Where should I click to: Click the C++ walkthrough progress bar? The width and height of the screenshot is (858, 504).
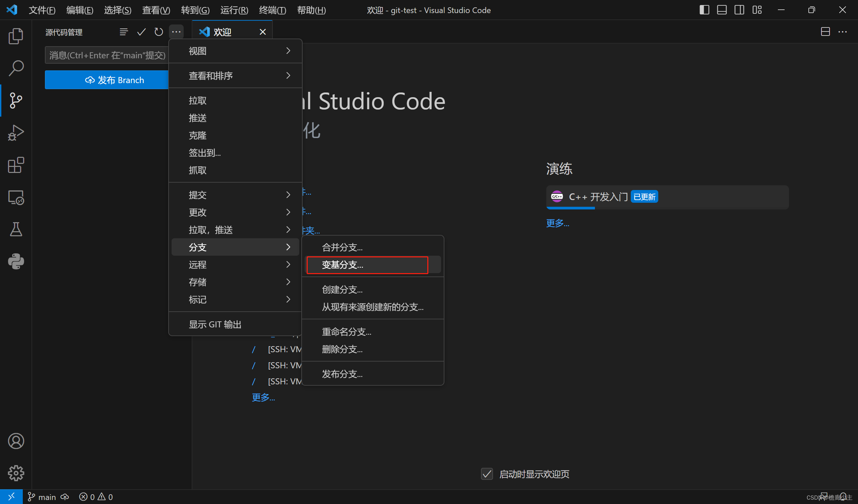tap(571, 208)
